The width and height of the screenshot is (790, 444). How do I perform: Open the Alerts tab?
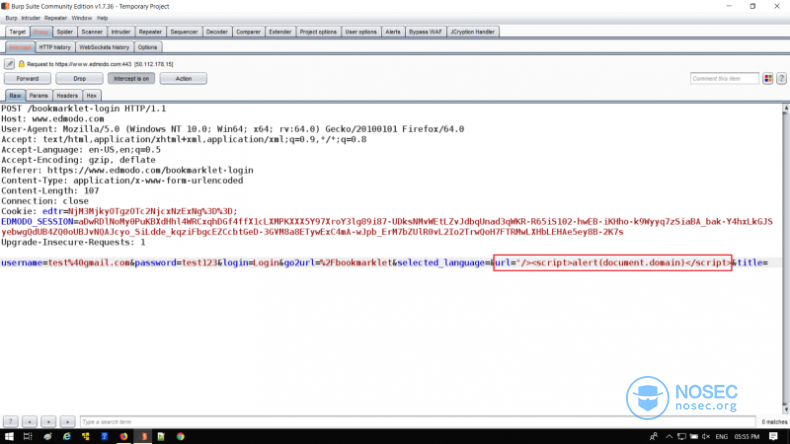point(392,32)
